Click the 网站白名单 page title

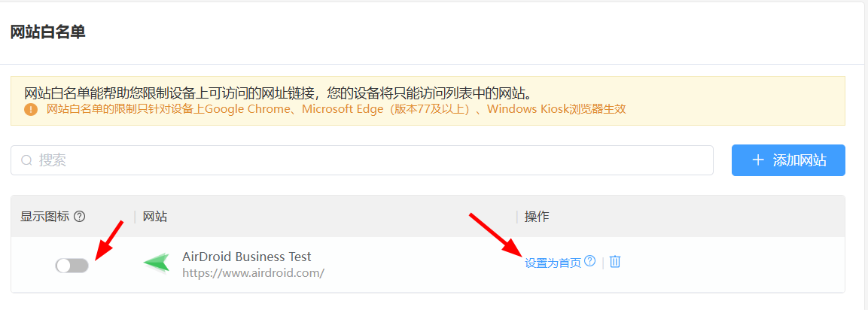(48, 32)
